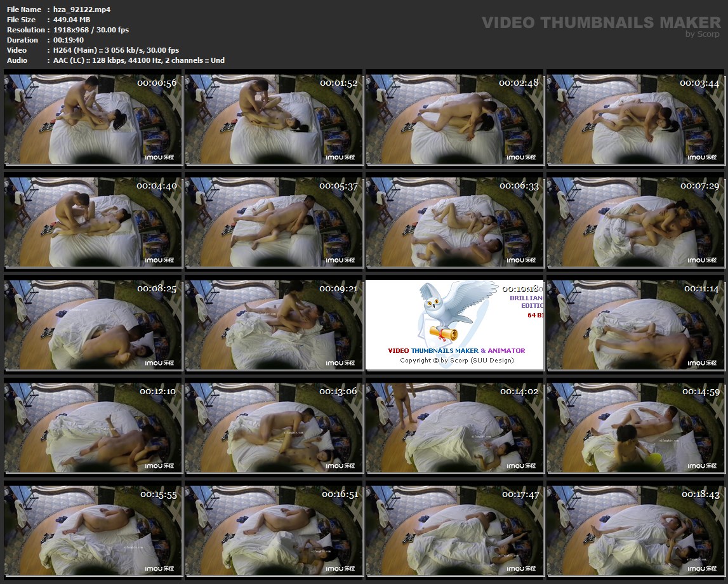
Task: Open the thumbnail stamped 00:15:55
Action: point(93,531)
